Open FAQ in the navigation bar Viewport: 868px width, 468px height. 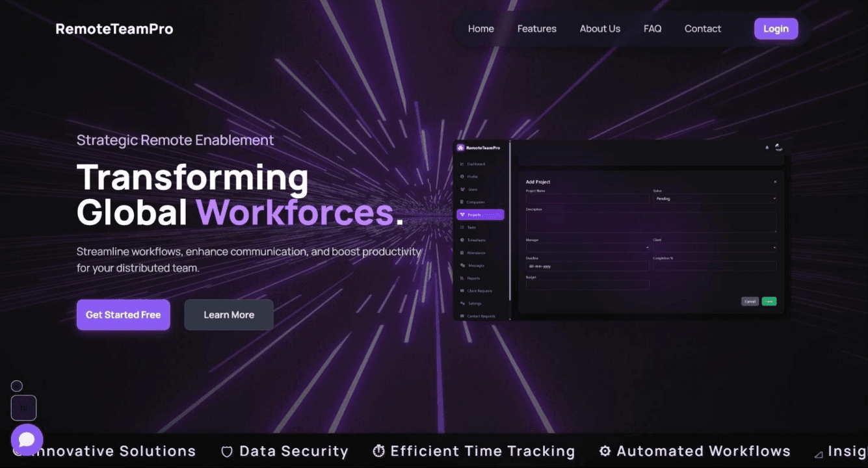tap(653, 29)
